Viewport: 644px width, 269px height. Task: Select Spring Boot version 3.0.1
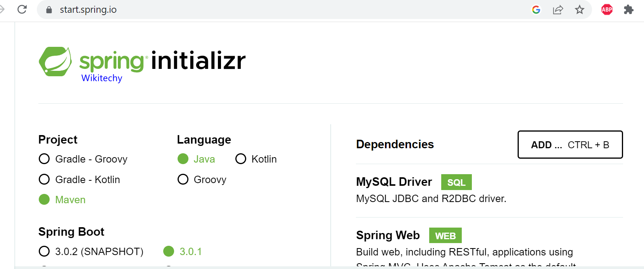click(183, 252)
